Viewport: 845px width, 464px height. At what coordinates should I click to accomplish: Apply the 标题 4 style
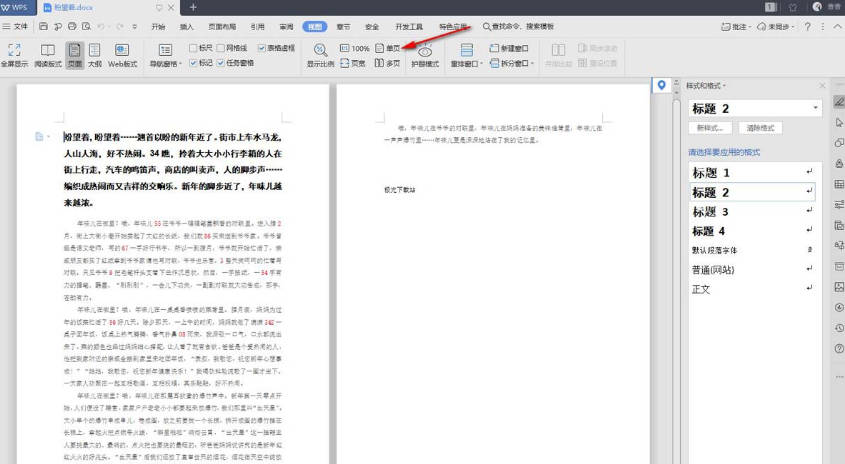[752, 231]
